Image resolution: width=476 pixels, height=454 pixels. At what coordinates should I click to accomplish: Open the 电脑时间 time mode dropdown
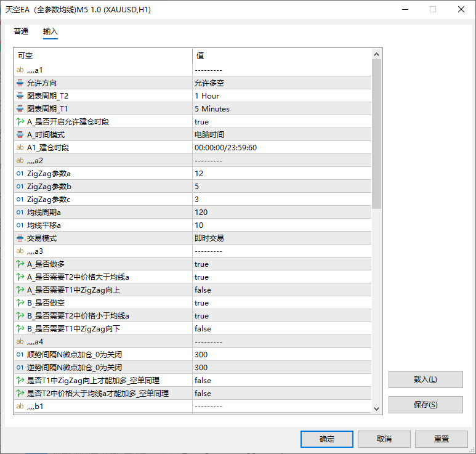(x=281, y=134)
